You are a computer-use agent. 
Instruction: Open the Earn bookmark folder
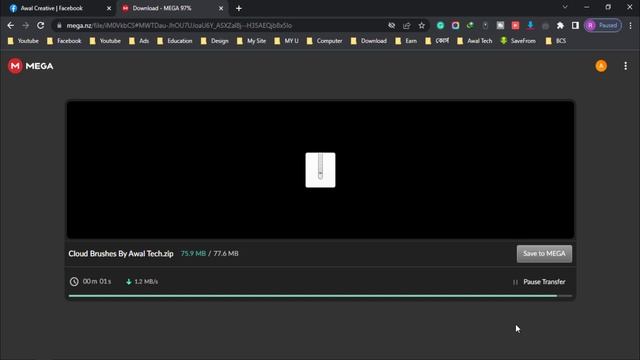click(x=406, y=41)
